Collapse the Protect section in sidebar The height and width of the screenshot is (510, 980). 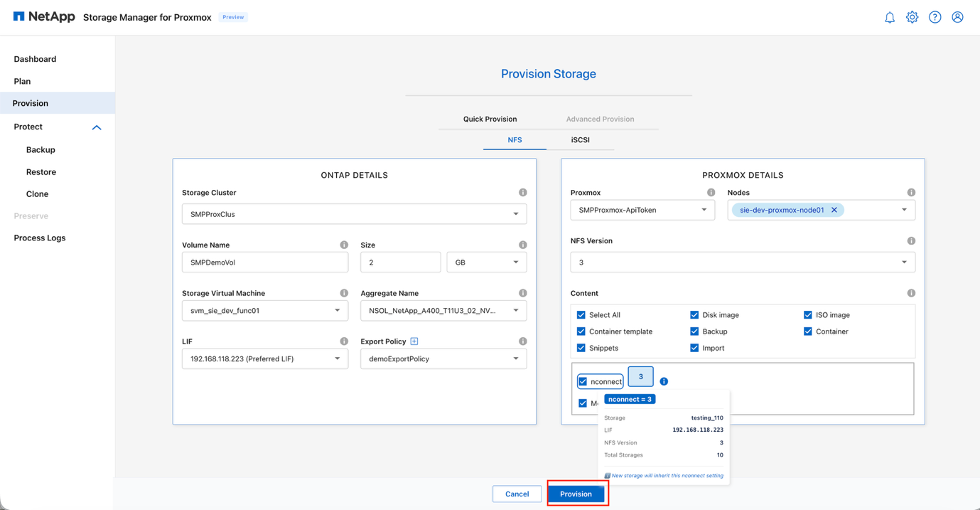coord(96,127)
